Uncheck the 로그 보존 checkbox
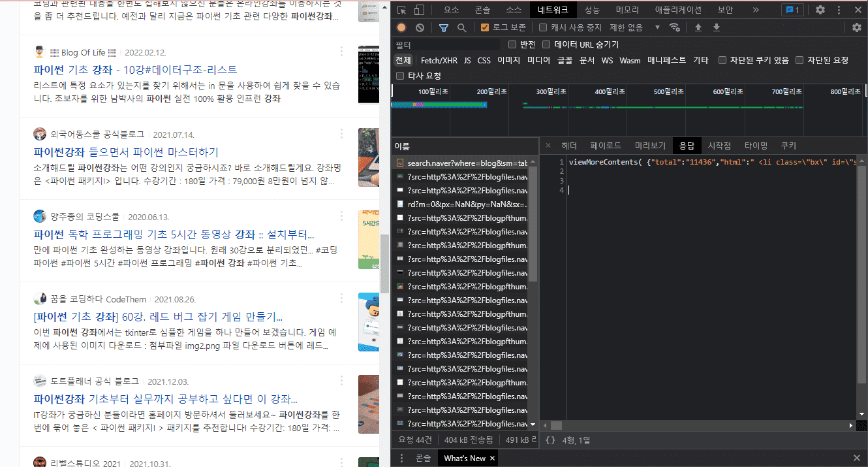The height and width of the screenshot is (467, 868). pyautogui.click(x=485, y=27)
